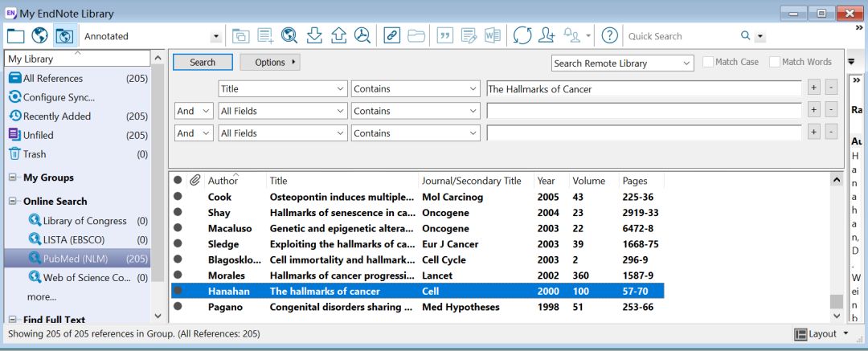Open the Layout menu in status bar

(x=821, y=334)
